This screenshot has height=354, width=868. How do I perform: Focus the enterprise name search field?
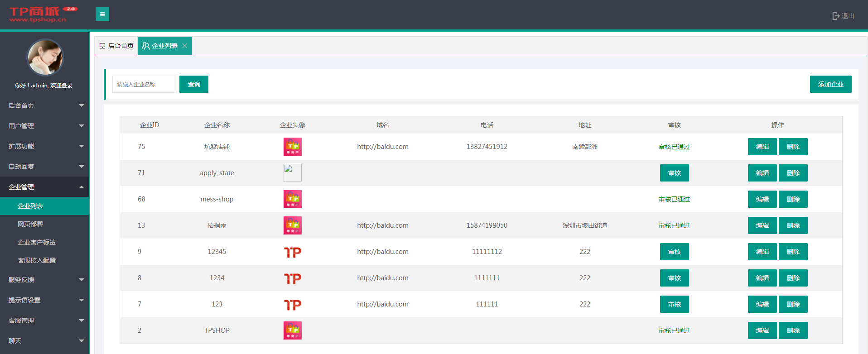(145, 84)
